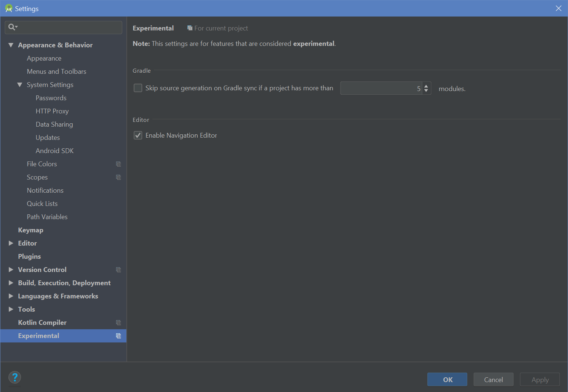568x392 pixels.
Task: Open the Keymap settings page
Action: coord(30,230)
